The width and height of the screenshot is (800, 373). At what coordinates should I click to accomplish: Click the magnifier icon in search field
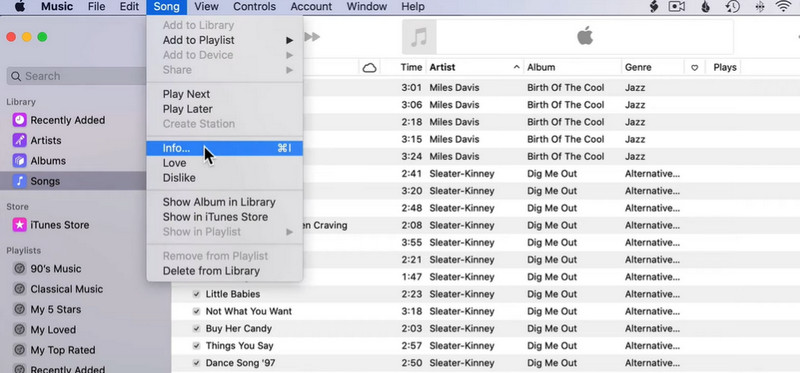pos(16,76)
